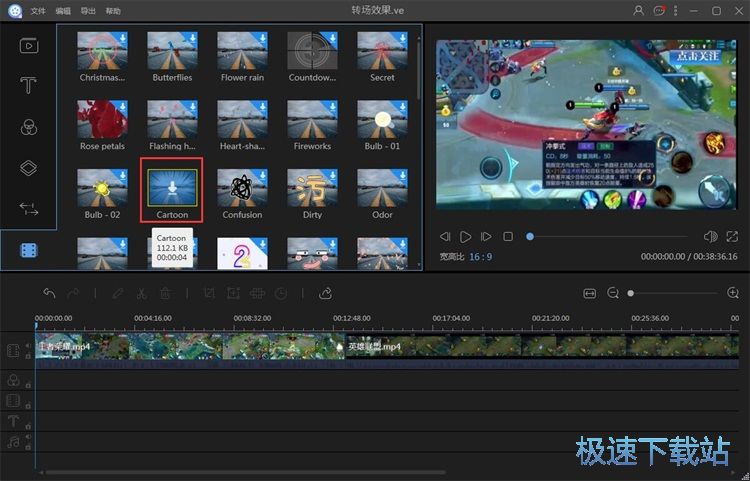Open the Media library sidebar tab

click(29, 46)
